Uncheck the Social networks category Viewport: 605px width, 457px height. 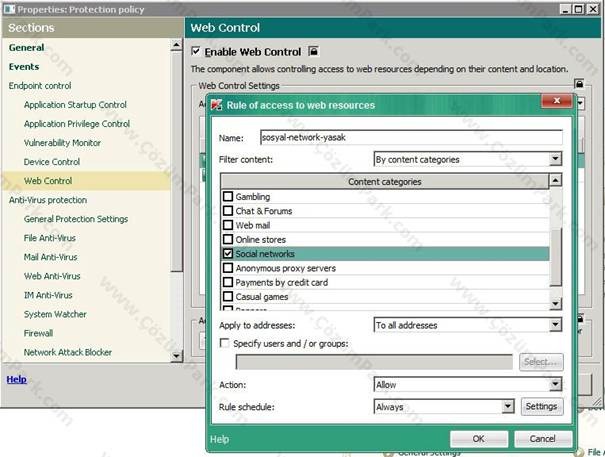228,254
